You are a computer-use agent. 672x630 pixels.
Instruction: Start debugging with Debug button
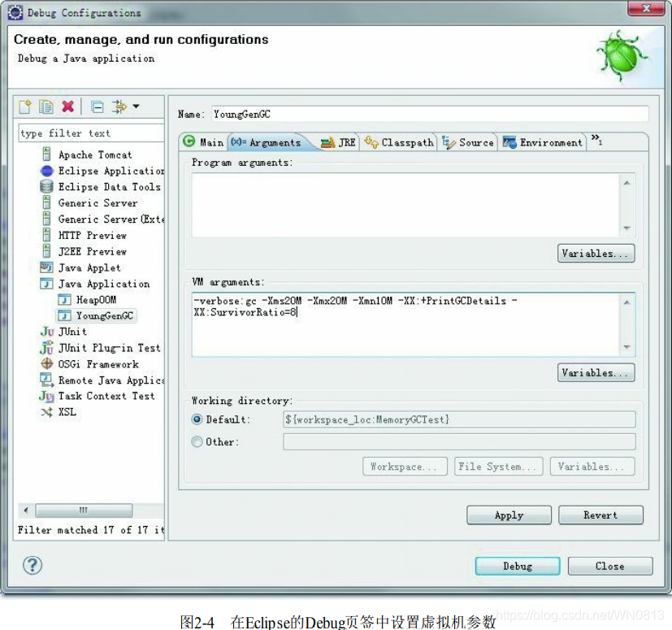pos(518,566)
